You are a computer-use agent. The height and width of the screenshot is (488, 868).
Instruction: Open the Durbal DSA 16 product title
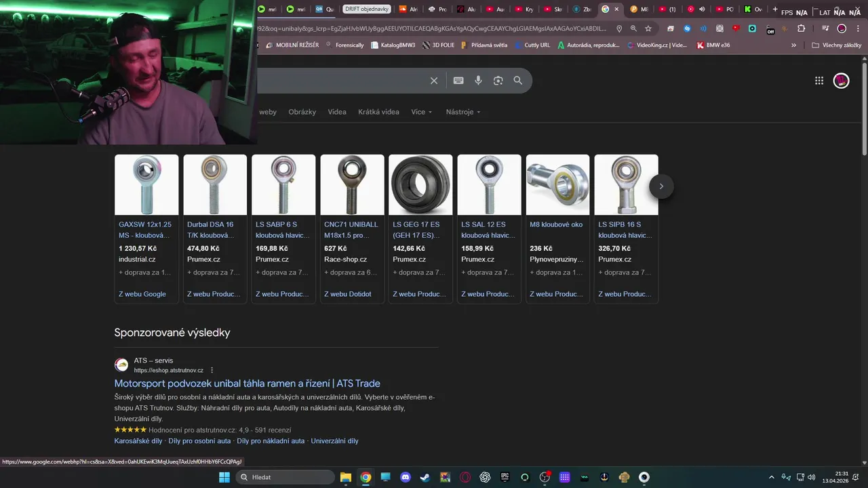(210, 230)
